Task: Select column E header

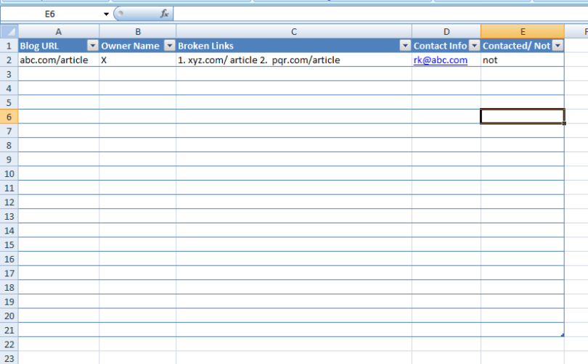Action: point(523,31)
